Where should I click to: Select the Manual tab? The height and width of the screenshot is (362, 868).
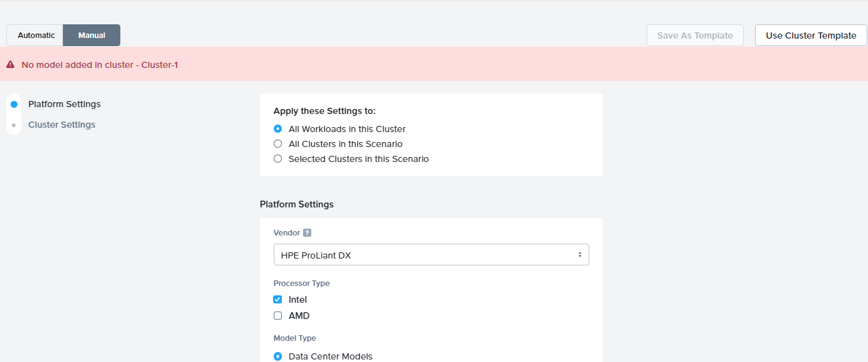click(x=91, y=35)
